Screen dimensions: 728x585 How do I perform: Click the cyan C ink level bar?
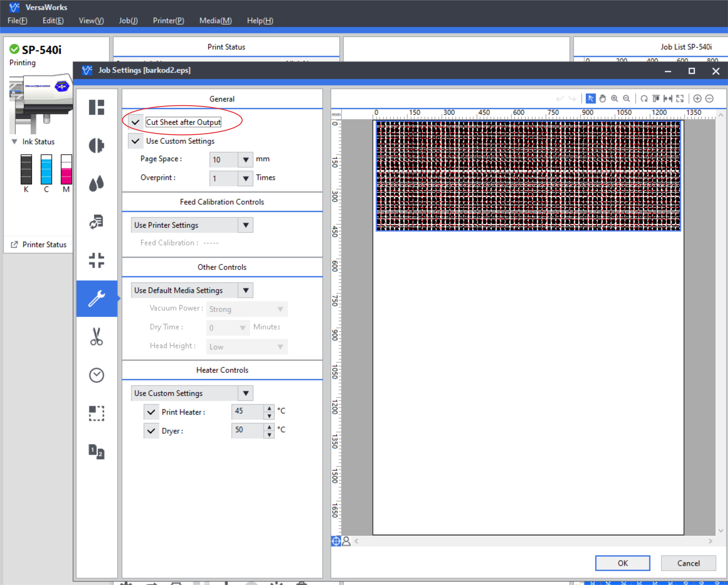[46, 169]
